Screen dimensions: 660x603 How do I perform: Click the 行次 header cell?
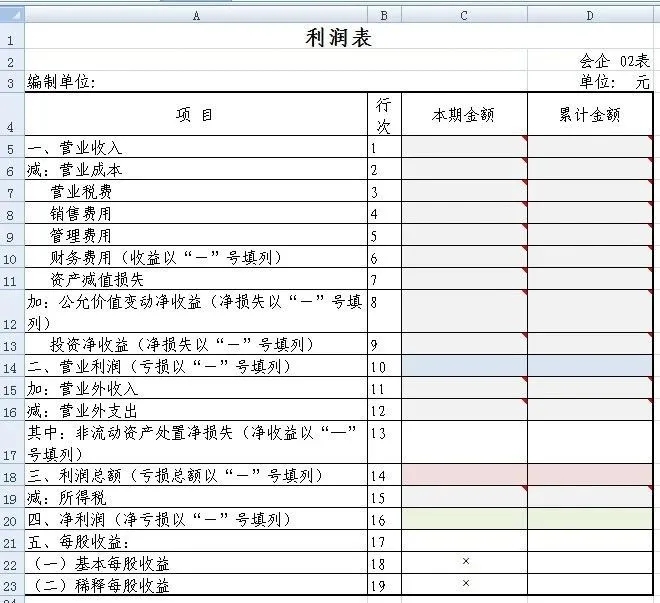click(384, 114)
